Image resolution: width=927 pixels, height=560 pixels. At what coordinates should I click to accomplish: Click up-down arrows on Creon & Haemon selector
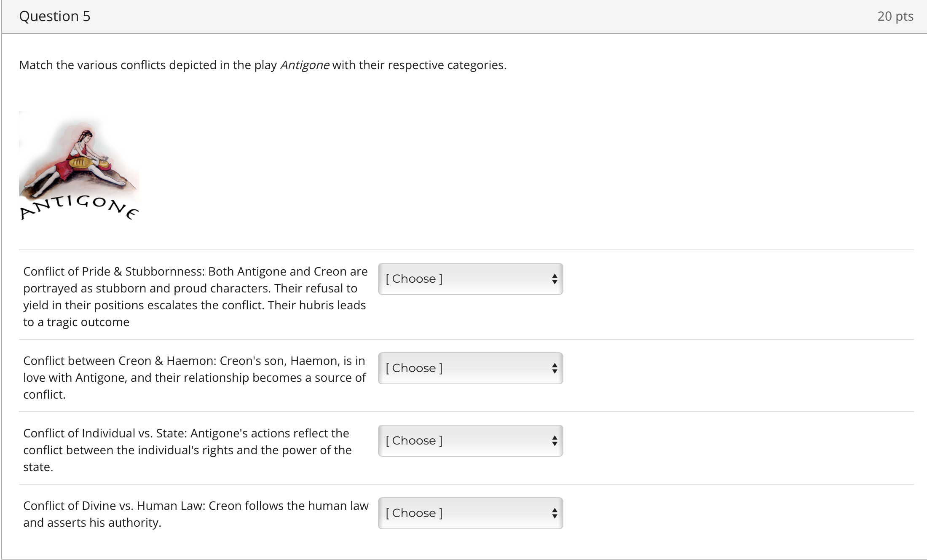[x=555, y=368]
